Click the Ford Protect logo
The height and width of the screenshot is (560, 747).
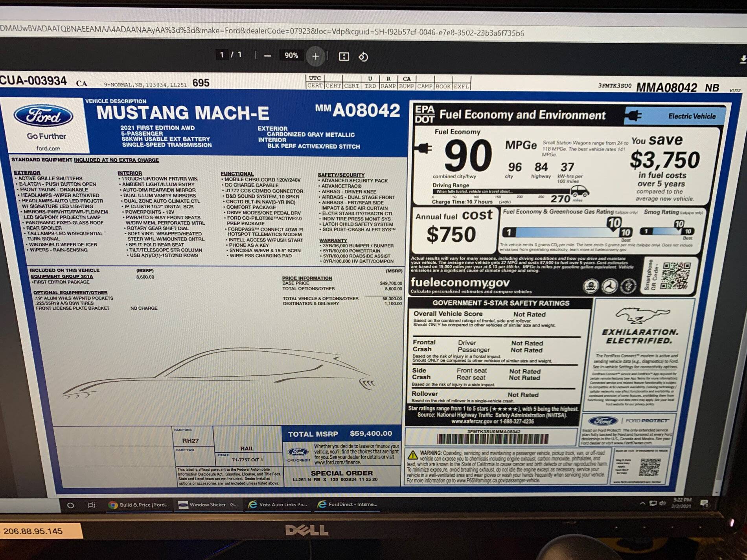[629, 421]
